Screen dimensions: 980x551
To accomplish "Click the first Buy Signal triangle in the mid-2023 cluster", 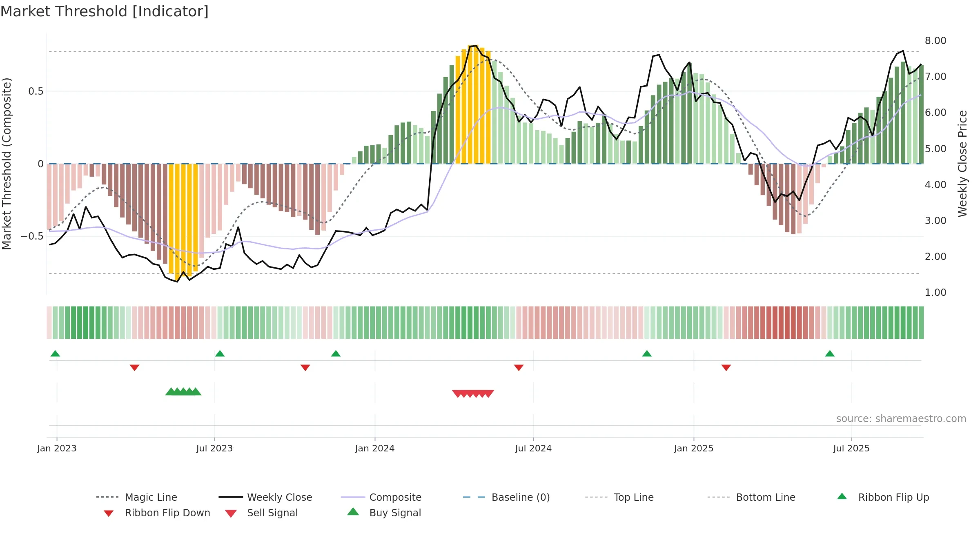I will (x=171, y=392).
